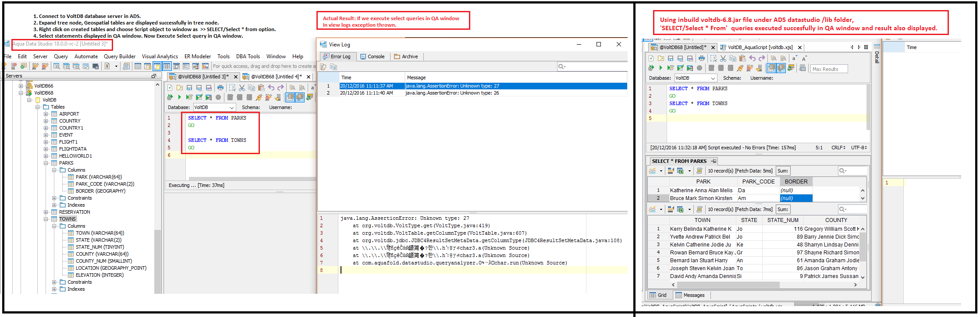Click Sum: button in TOWNS results toolbar
This screenshot has height=317, width=980.
click(783, 209)
